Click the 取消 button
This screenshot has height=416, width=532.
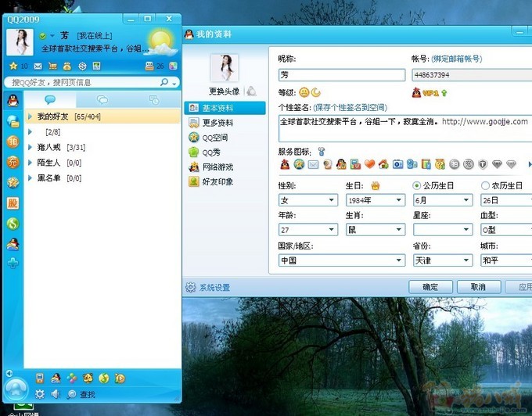pos(478,287)
